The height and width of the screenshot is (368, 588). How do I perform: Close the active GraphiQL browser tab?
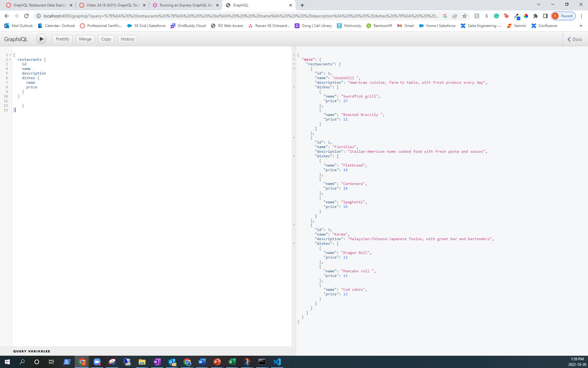[290, 5]
